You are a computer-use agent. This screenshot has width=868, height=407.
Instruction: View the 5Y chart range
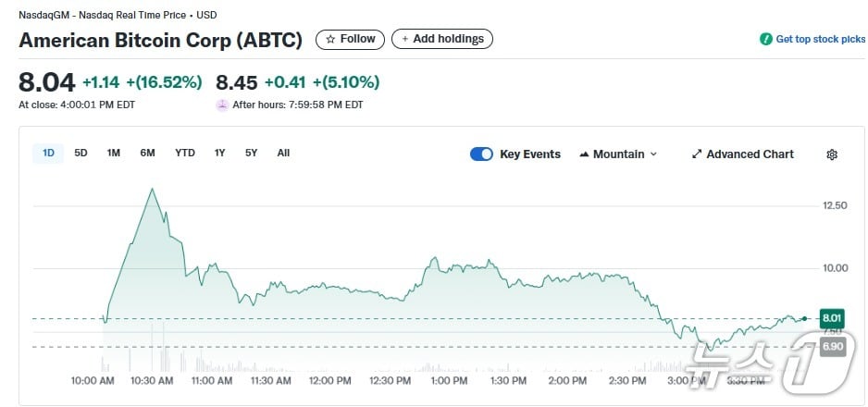pyautogui.click(x=251, y=153)
